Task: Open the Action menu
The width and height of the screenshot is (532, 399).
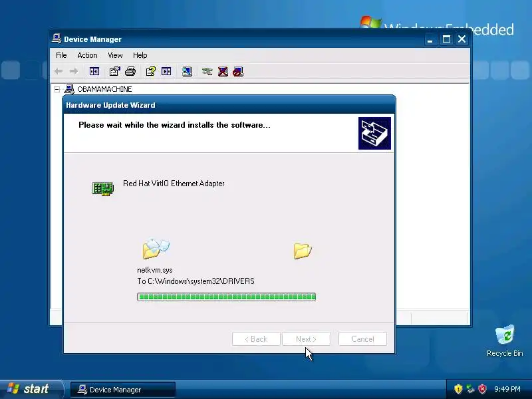Action: click(87, 55)
